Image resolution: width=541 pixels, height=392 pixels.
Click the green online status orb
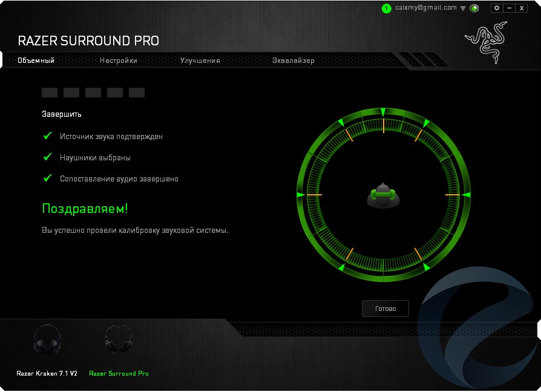(474, 8)
